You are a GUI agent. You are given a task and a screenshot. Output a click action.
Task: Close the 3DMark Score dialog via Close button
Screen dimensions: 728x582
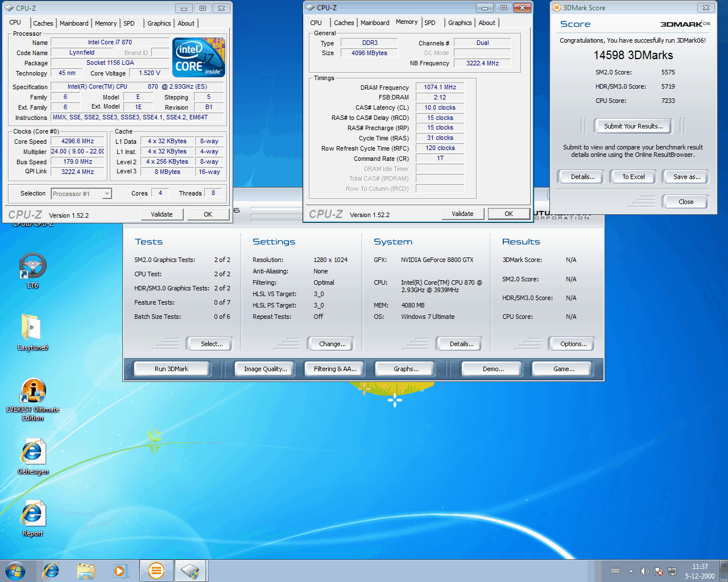(686, 202)
